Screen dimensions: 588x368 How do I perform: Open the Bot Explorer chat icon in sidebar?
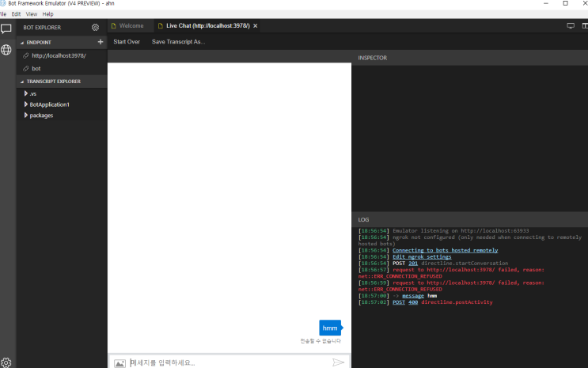[x=6, y=28]
